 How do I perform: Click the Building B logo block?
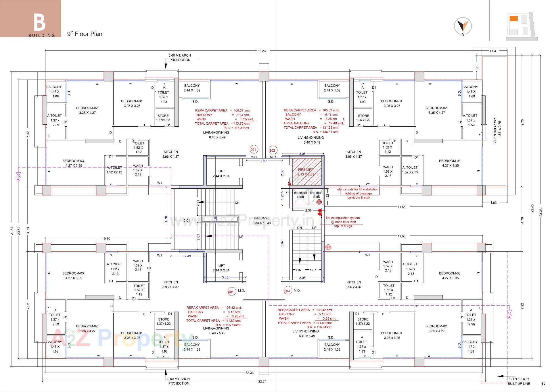(x=40, y=22)
